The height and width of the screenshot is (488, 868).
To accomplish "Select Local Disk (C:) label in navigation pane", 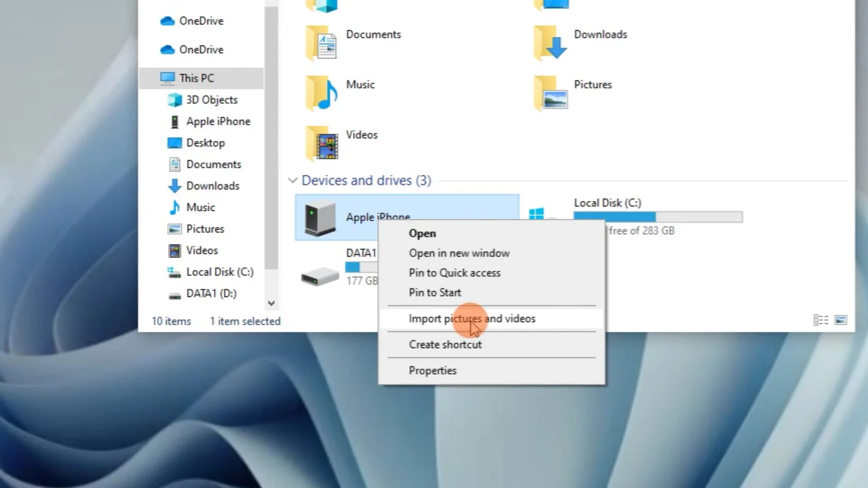I will click(x=220, y=272).
